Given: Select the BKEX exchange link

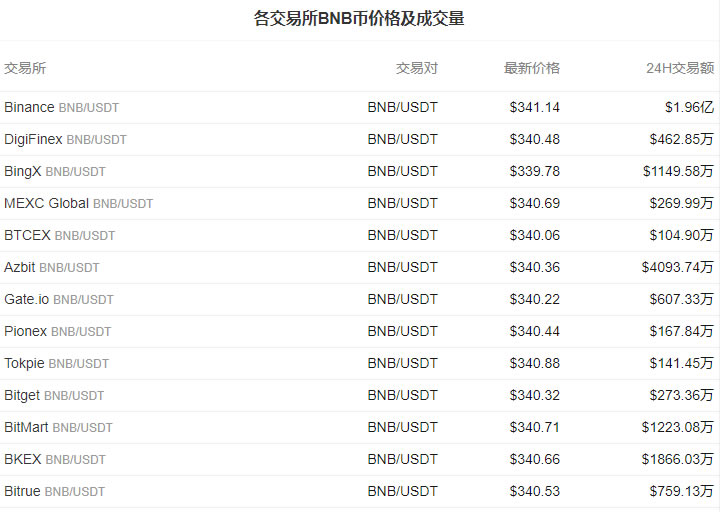Looking at the screenshot, I should pyautogui.click(x=23, y=459).
